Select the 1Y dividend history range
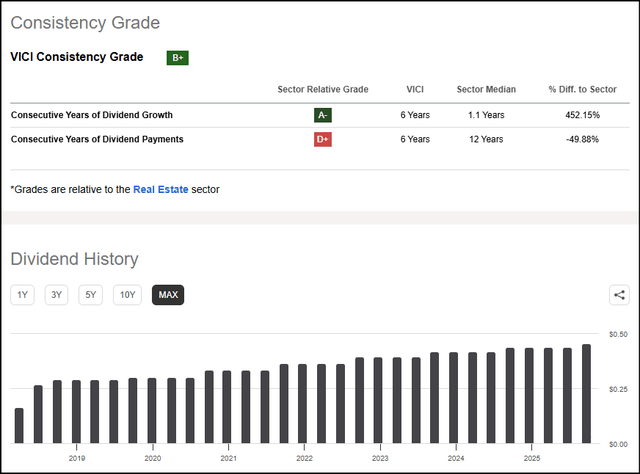 pos(22,295)
